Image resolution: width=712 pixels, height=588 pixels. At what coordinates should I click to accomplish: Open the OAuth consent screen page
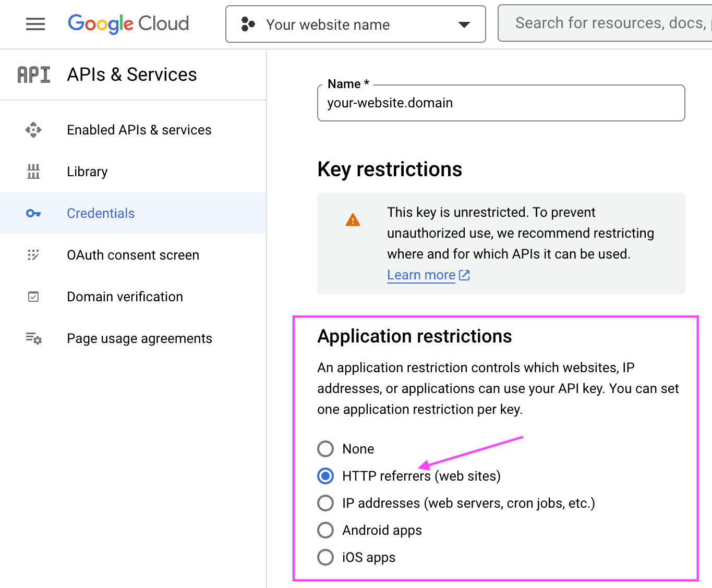[133, 255]
